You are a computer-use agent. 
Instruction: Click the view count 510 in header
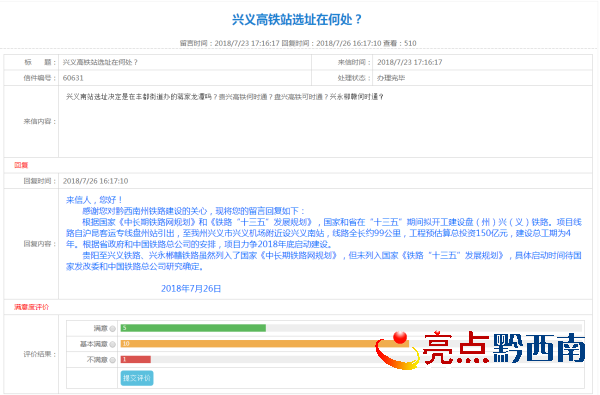tap(410, 43)
